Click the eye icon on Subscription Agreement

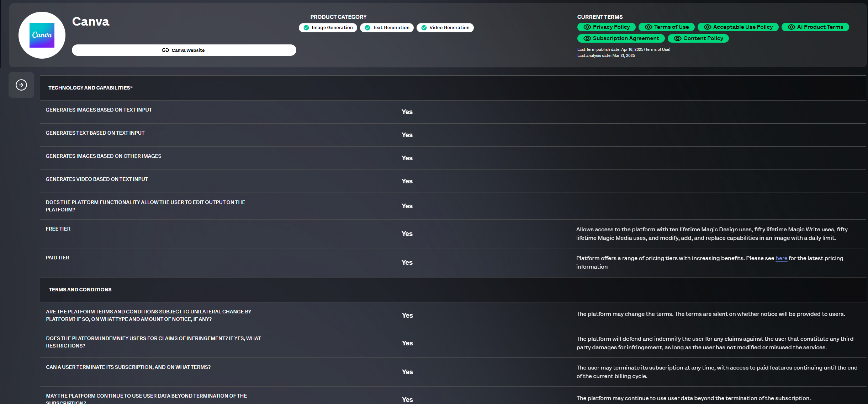tap(587, 38)
